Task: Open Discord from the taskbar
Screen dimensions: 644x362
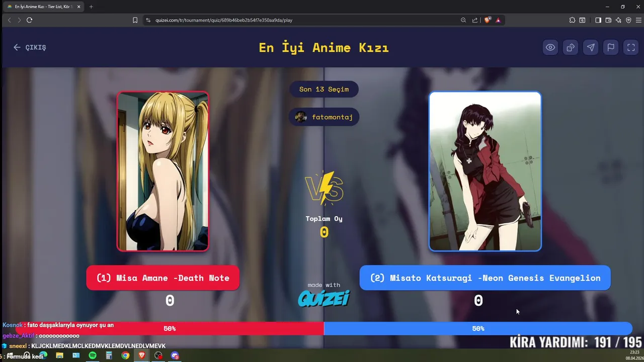Action: click(x=175, y=355)
